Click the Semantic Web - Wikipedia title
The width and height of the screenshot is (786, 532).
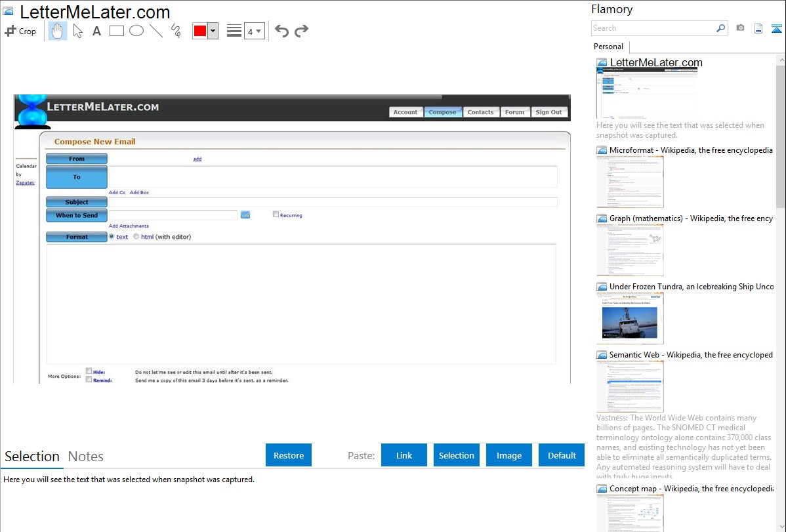tap(691, 354)
